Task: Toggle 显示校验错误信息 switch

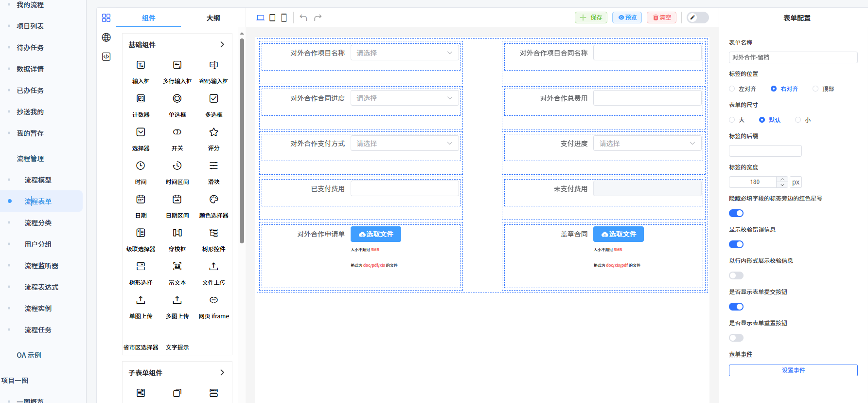Action: click(736, 244)
